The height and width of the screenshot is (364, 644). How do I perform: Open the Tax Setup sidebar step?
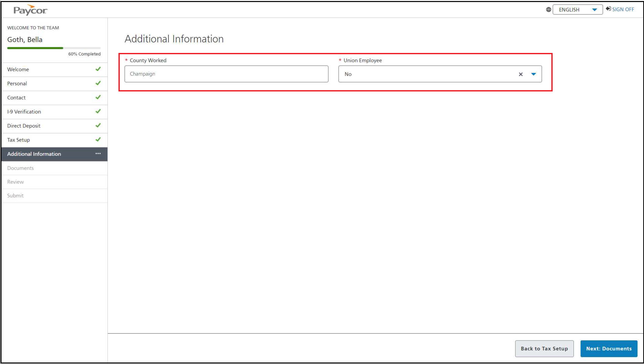click(x=18, y=140)
